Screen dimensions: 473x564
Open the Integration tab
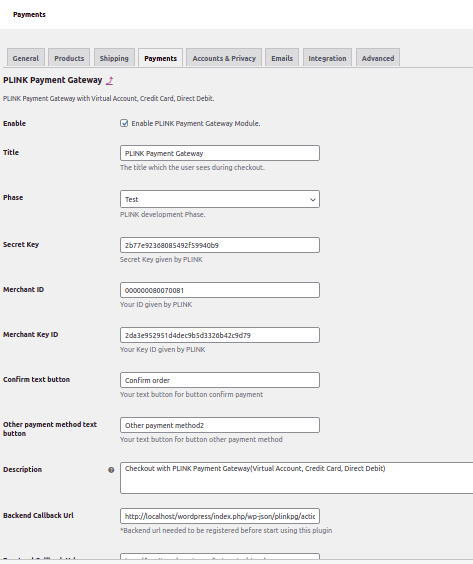327,58
